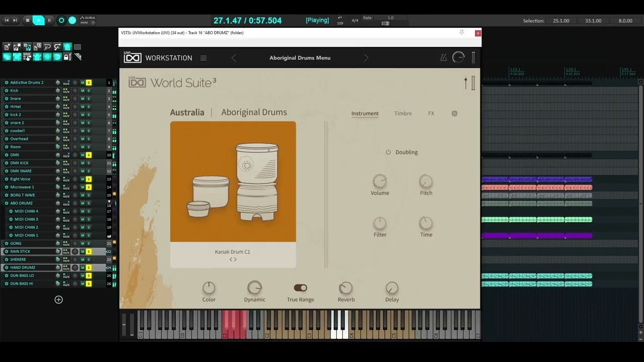Viewport: 644px width, 362px height.
Task: Toggle the locking padlock toolbar icon
Action: pos(67,57)
